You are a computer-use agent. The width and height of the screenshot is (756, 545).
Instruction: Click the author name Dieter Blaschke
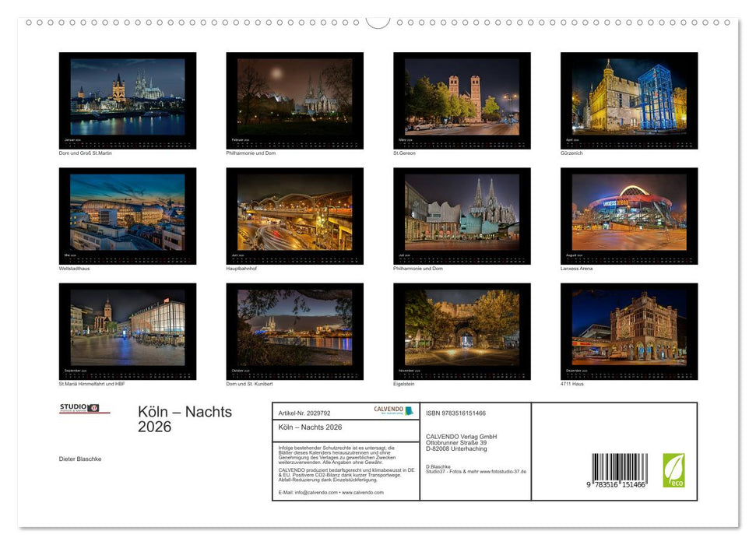point(79,459)
